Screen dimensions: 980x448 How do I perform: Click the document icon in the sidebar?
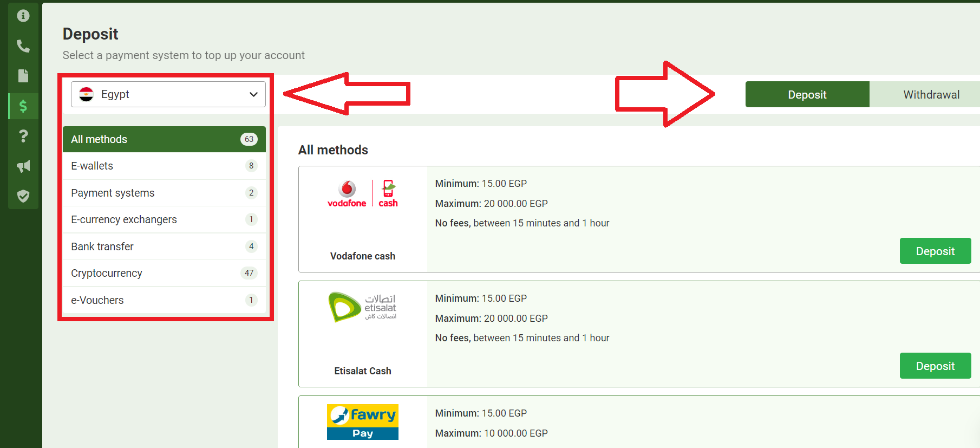(x=23, y=76)
